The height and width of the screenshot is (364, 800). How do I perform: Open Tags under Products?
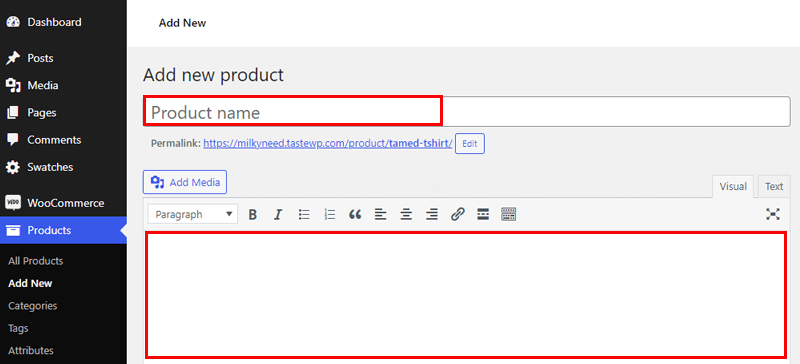click(x=18, y=328)
